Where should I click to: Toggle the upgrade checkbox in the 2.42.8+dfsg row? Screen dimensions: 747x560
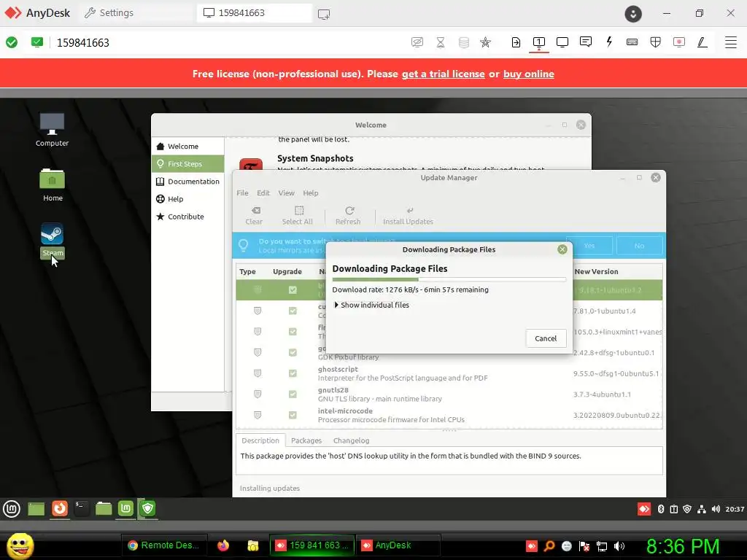point(293,352)
